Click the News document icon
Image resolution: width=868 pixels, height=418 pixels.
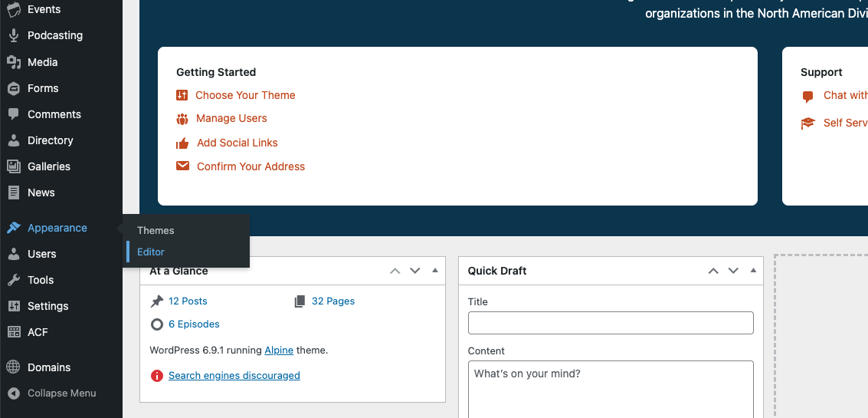click(14, 193)
